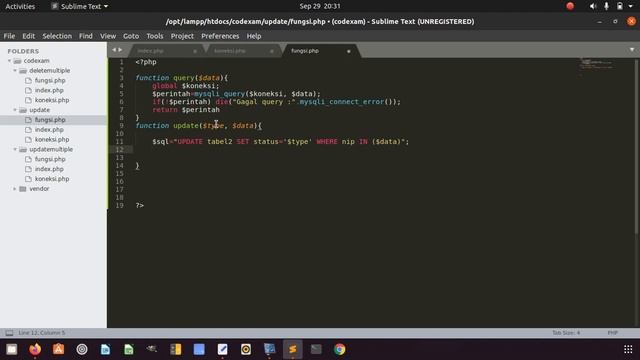Show Applications grid icon in dock
This screenshot has width=640, height=360.
click(628, 349)
